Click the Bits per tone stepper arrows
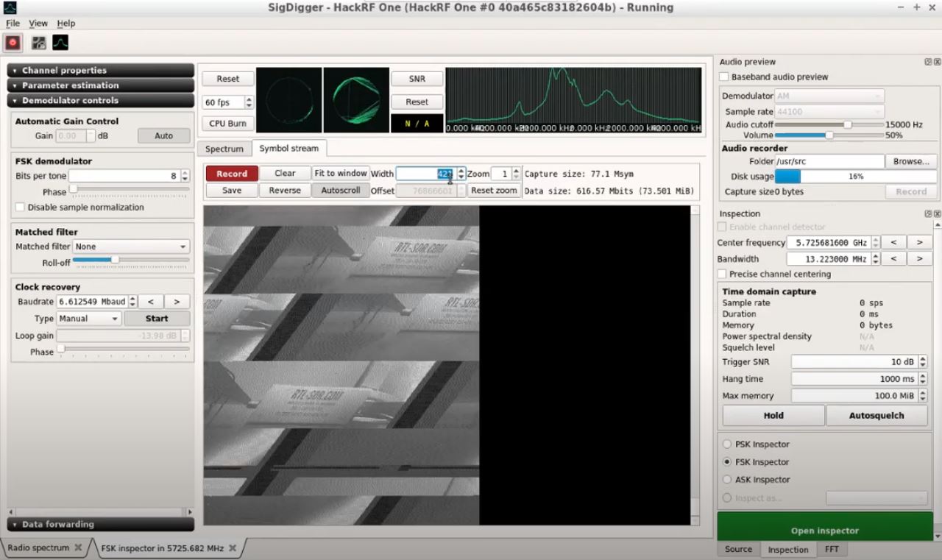 click(x=185, y=176)
